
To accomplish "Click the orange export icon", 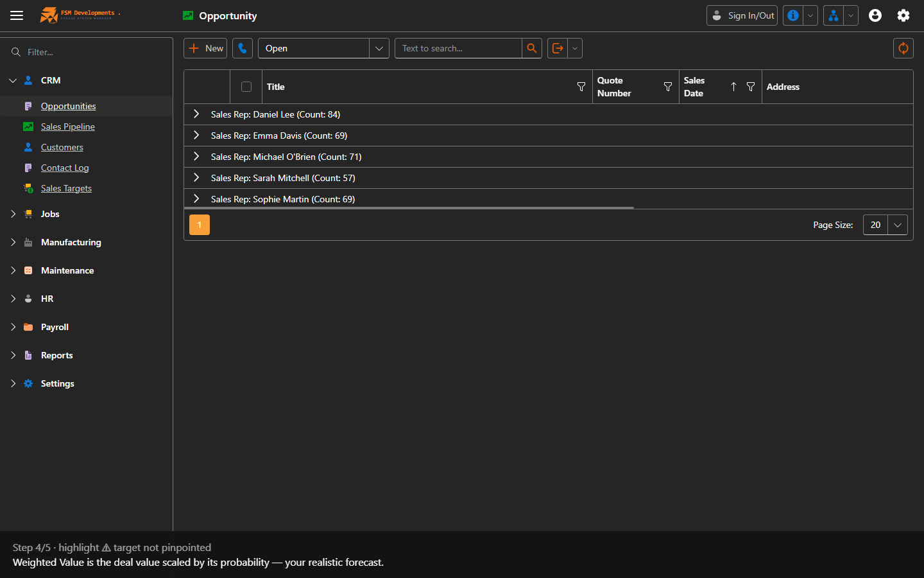I will pyautogui.click(x=558, y=48).
